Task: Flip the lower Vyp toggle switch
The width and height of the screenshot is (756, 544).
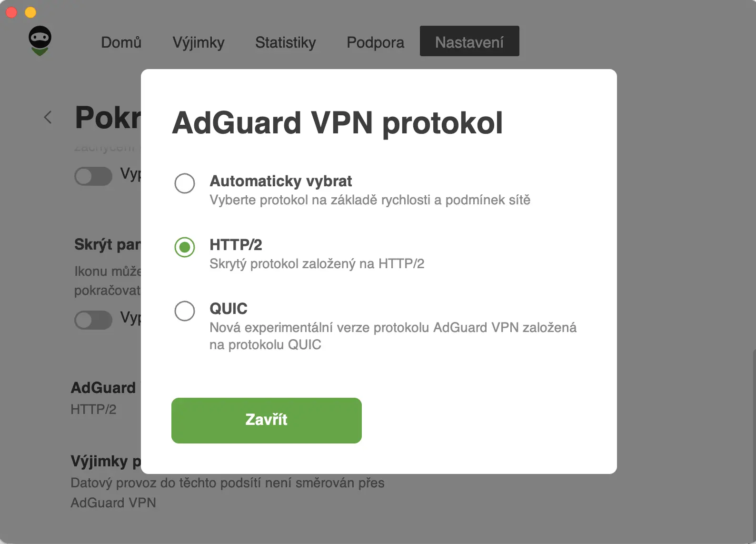Action: coord(93,320)
